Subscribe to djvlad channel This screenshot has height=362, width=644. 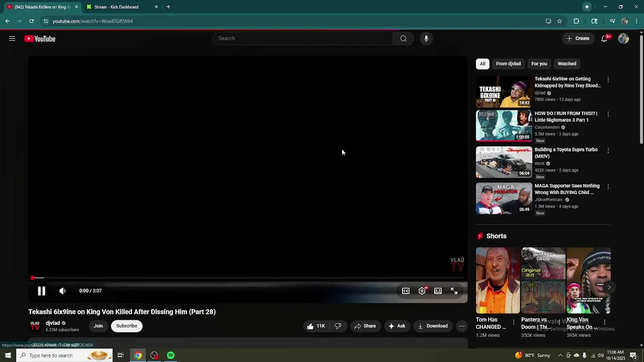(x=127, y=326)
